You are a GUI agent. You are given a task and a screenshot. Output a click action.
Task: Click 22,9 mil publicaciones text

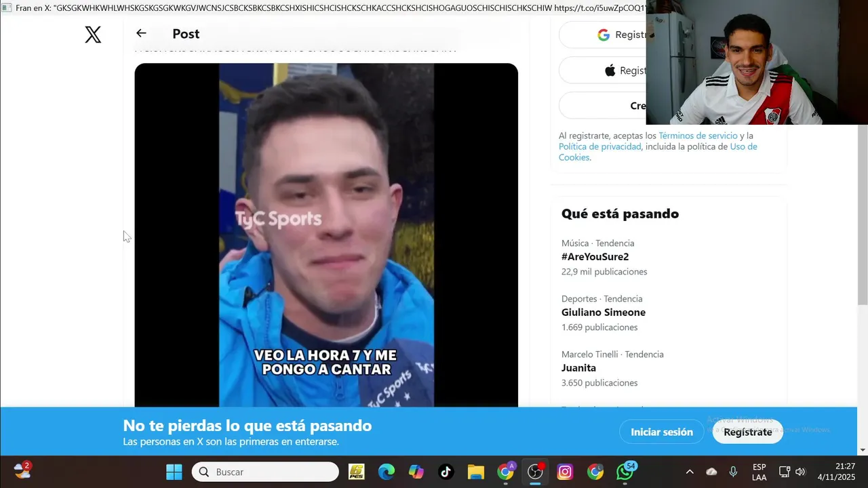[x=604, y=272]
